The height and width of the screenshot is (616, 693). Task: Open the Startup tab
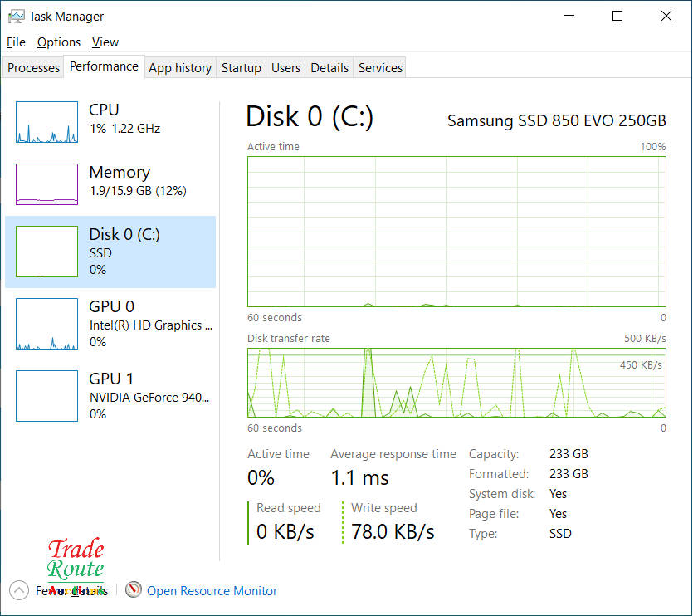(242, 68)
